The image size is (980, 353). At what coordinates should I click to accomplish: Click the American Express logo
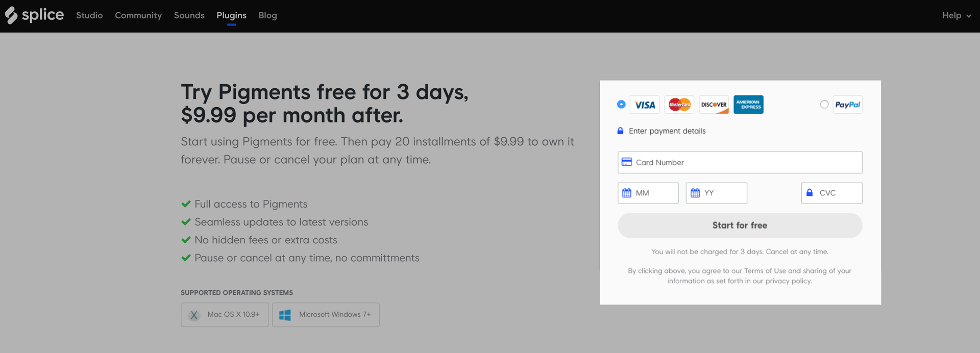click(748, 105)
